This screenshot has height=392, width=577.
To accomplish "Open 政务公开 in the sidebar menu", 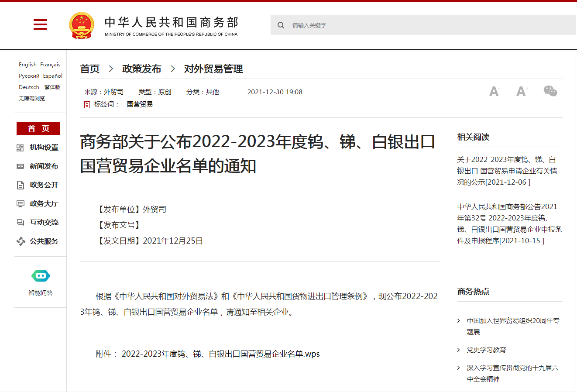I will tap(44, 185).
